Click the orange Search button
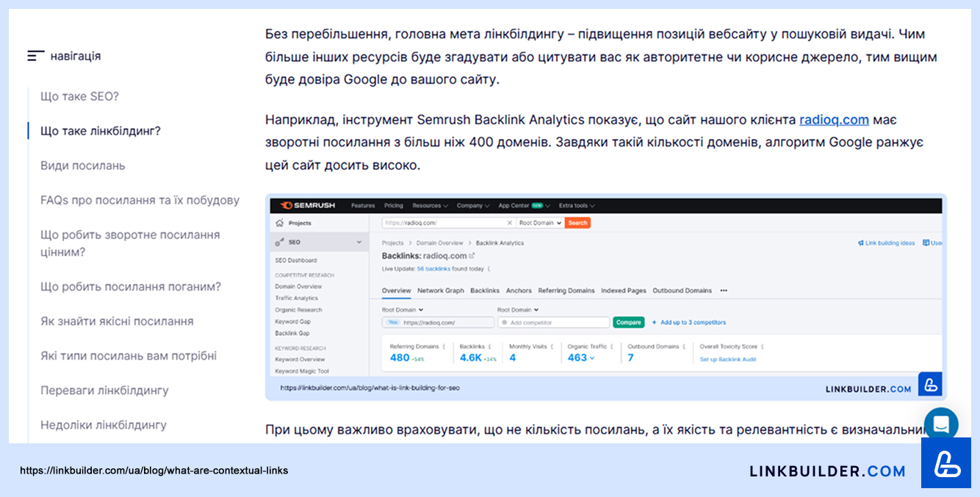The height and width of the screenshot is (497, 980). [577, 223]
